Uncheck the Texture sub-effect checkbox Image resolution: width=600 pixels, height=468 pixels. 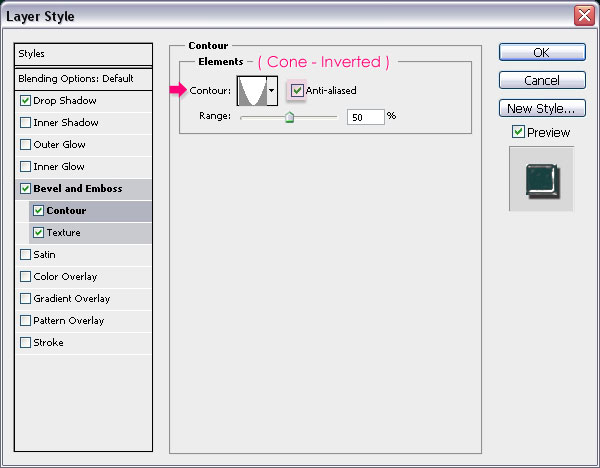[x=38, y=233]
